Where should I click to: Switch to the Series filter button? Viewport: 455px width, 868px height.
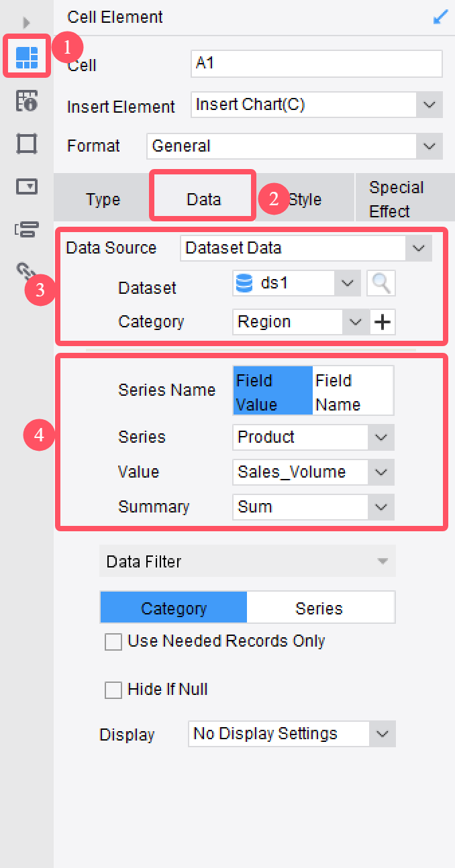coord(320,607)
